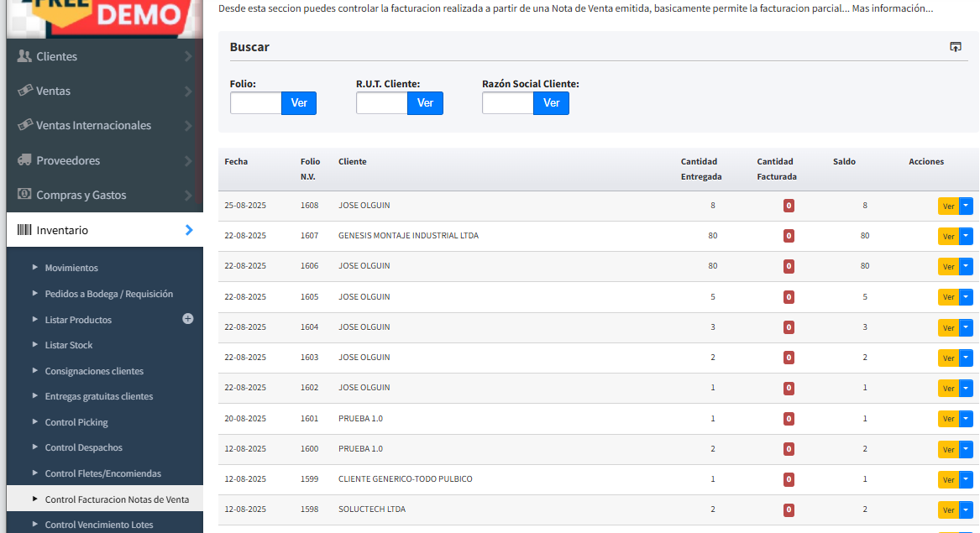The image size is (980, 533).
Task: Open actions dropdown arrow for folio 1606
Action: 966,266
